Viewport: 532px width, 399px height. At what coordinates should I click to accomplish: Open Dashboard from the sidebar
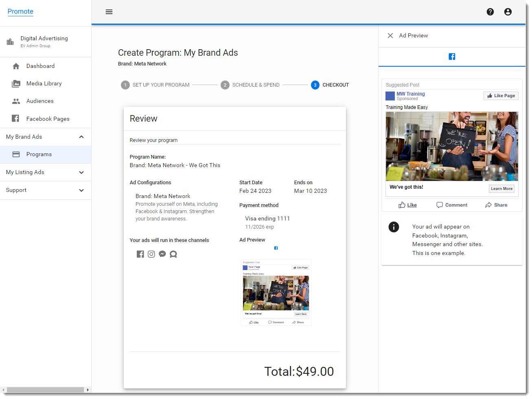40,66
